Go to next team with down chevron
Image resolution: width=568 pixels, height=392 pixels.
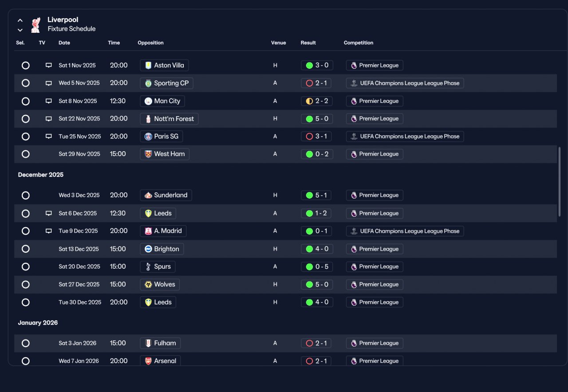click(x=20, y=30)
